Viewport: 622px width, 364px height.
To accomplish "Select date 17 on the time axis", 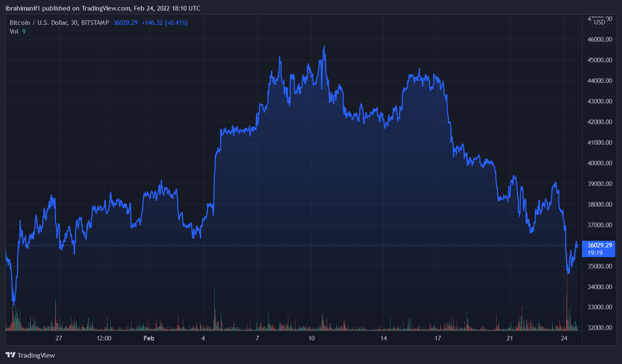I will point(438,338).
